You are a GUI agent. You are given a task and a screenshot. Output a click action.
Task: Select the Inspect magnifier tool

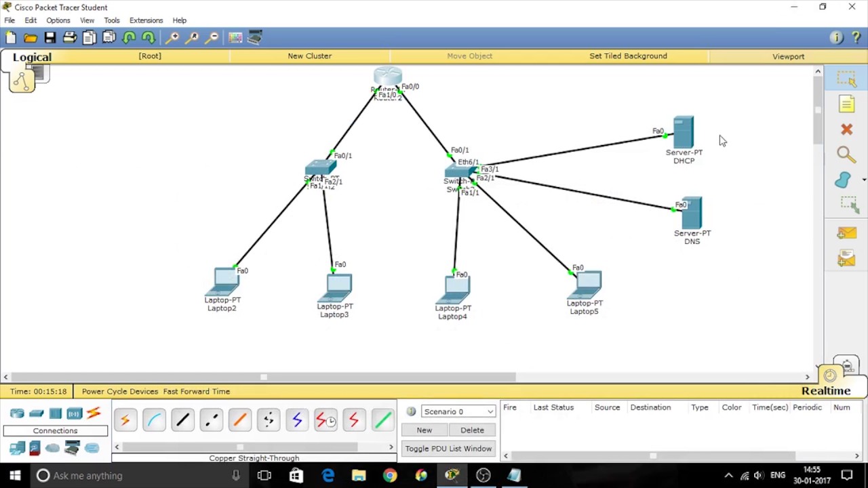click(x=846, y=155)
